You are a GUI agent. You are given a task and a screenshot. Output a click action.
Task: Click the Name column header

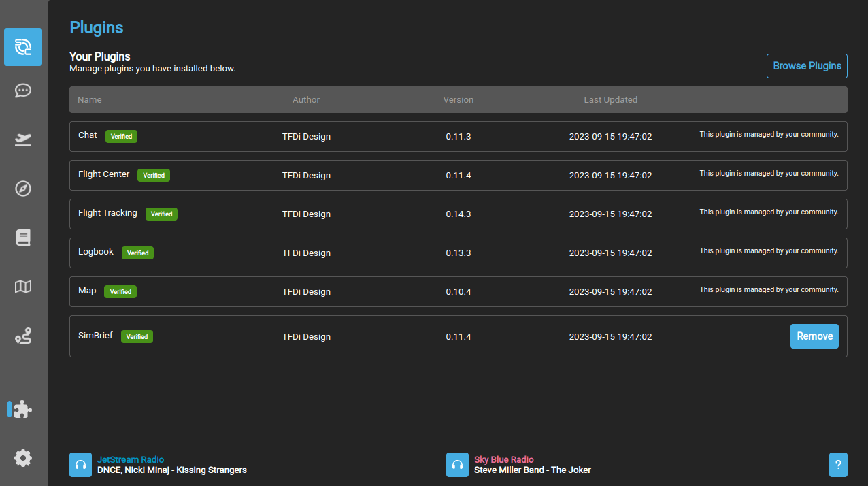(90, 100)
